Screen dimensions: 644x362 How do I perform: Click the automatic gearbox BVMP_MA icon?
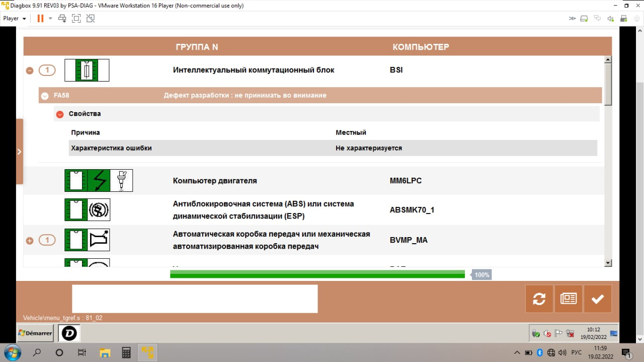click(x=87, y=240)
